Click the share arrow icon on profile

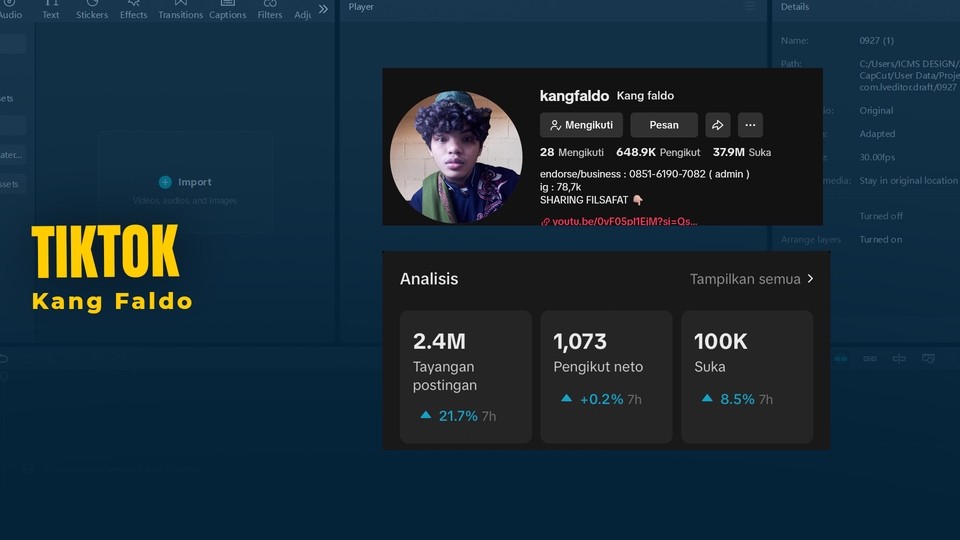(718, 125)
